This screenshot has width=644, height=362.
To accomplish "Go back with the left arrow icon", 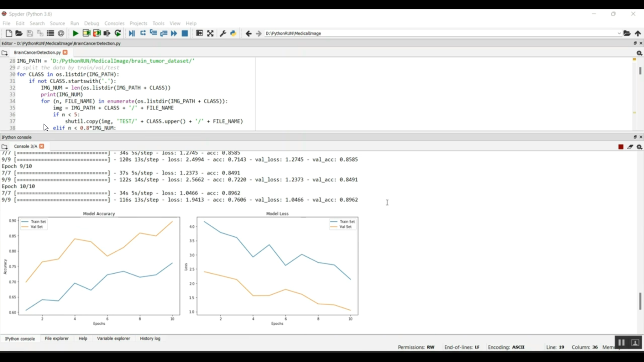I will pyautogui.click(x=249, y=33).
